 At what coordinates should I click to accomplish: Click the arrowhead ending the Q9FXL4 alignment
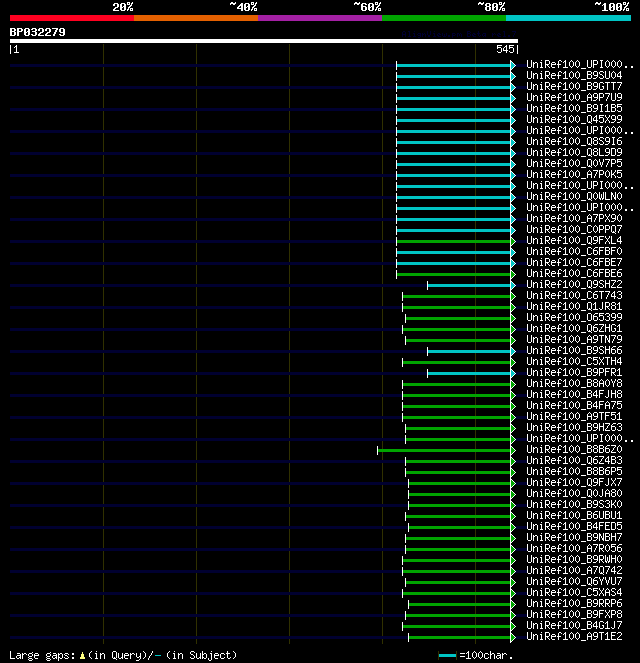(513, 241)
